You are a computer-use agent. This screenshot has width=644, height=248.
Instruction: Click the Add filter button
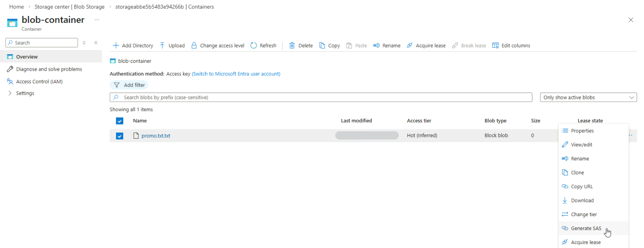tap(129, 85)
